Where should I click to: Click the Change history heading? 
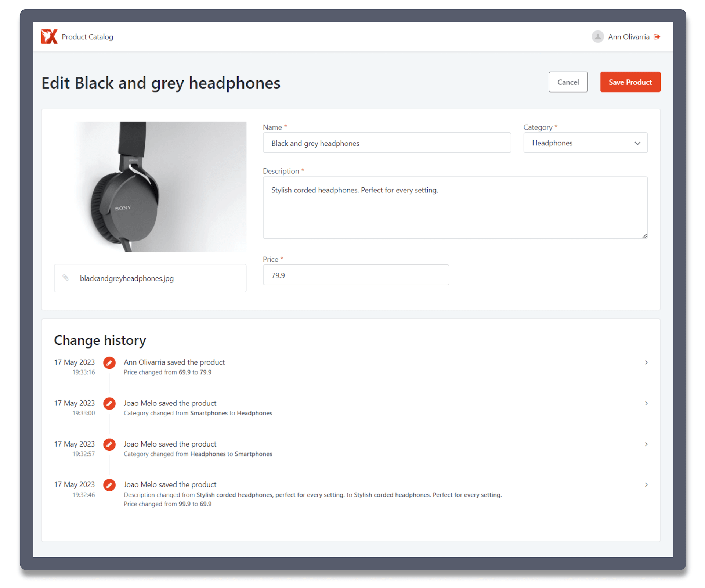(100, 340)
